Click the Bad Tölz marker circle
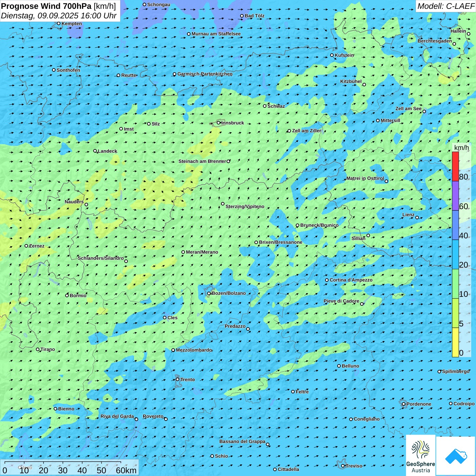 242,16
